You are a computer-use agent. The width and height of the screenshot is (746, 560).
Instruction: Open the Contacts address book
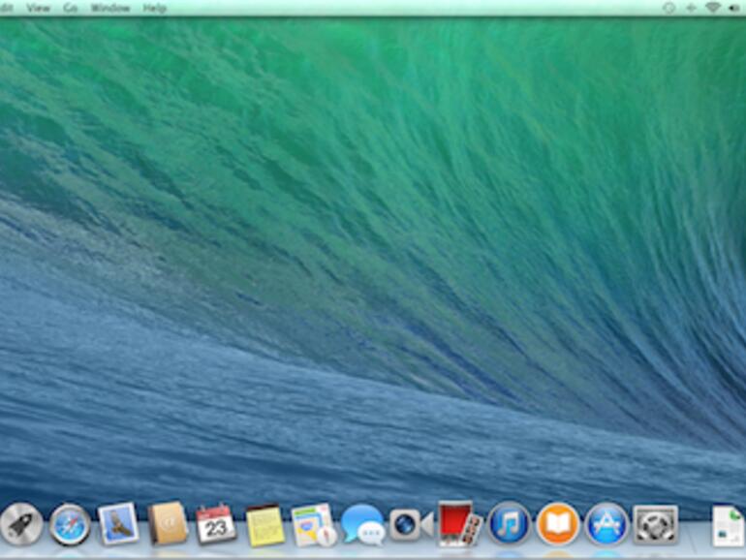(x=167, y=524)
